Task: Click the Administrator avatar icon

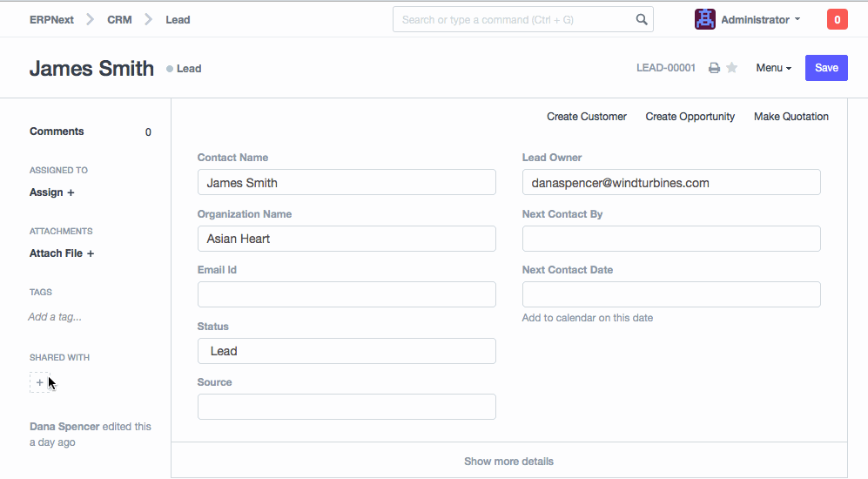Action: pyautogui.click(x=704, y=19)
